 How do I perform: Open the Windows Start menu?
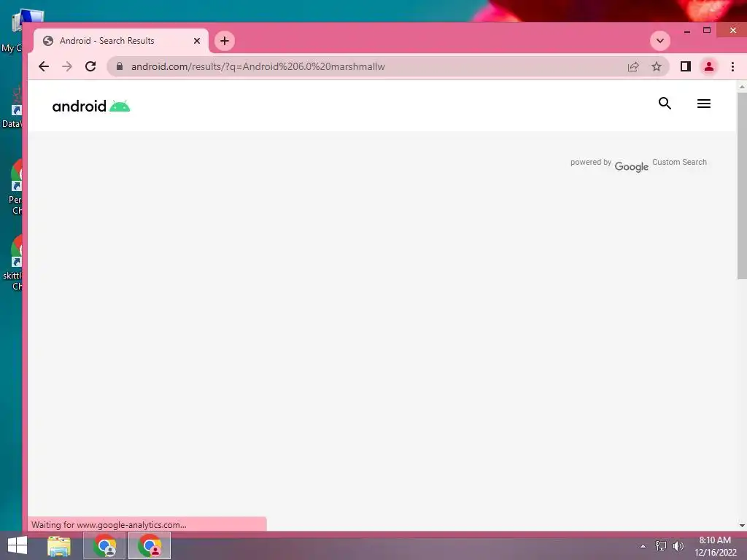(18, 545)
